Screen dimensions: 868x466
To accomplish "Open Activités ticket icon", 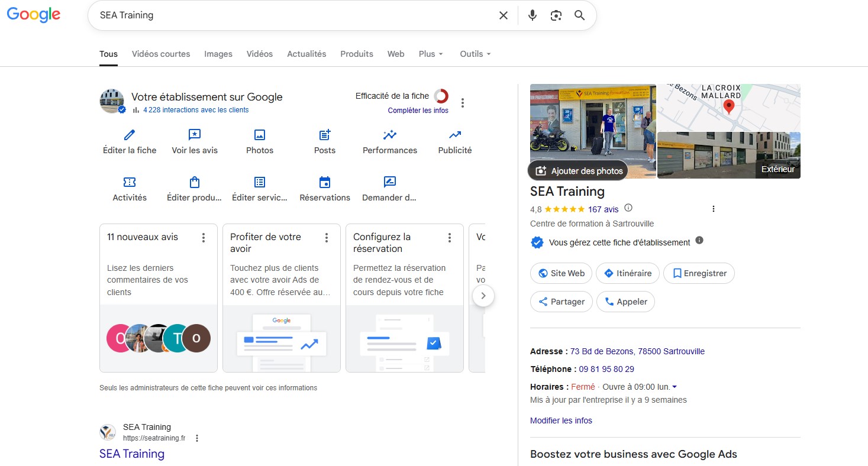I will [x=130, y=182].
